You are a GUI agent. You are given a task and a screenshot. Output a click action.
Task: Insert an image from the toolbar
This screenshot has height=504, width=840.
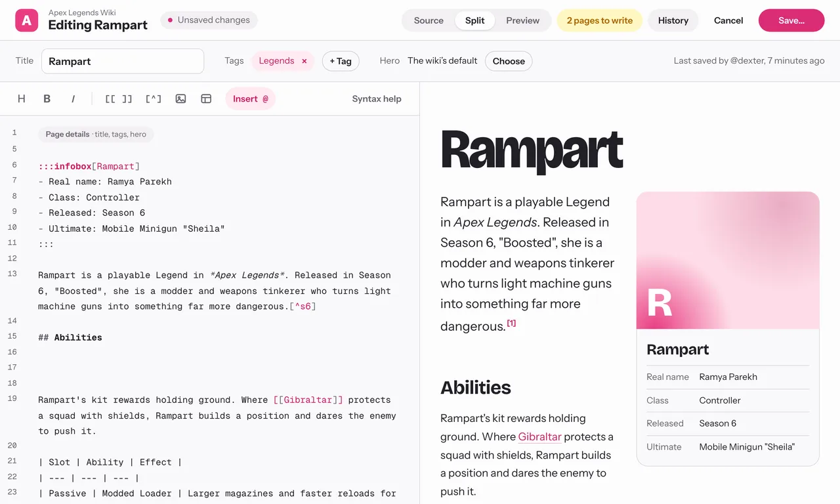(x=180, y=98)
